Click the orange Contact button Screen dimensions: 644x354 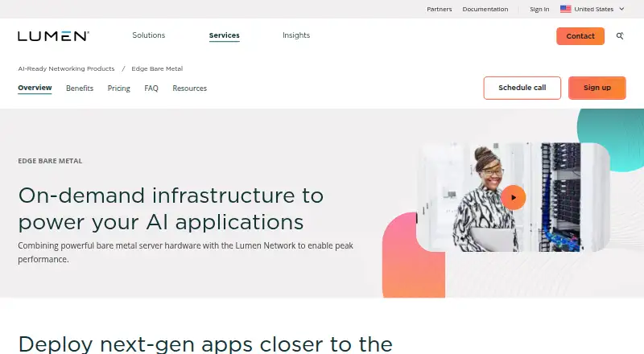(x=580, y=36)
